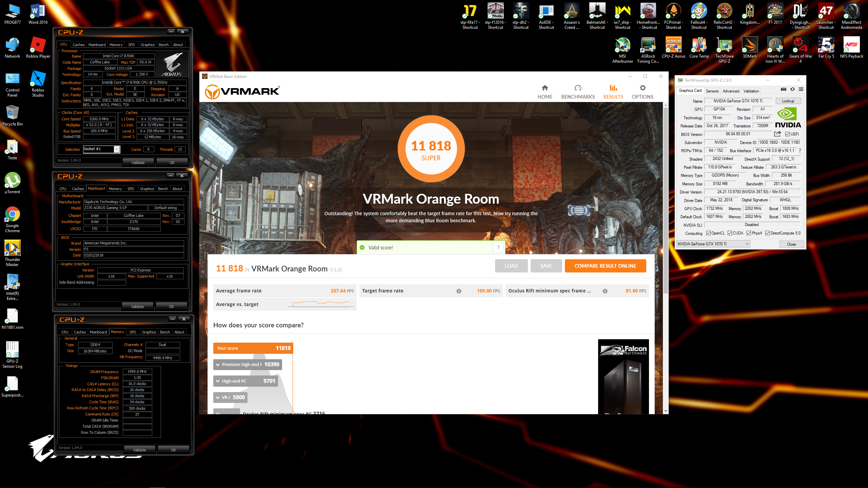The width and height of the screenshot is (868, 488).
Task: Toggle the DirectCompute 5.0 checkbox
Action: tap(767, 233)
